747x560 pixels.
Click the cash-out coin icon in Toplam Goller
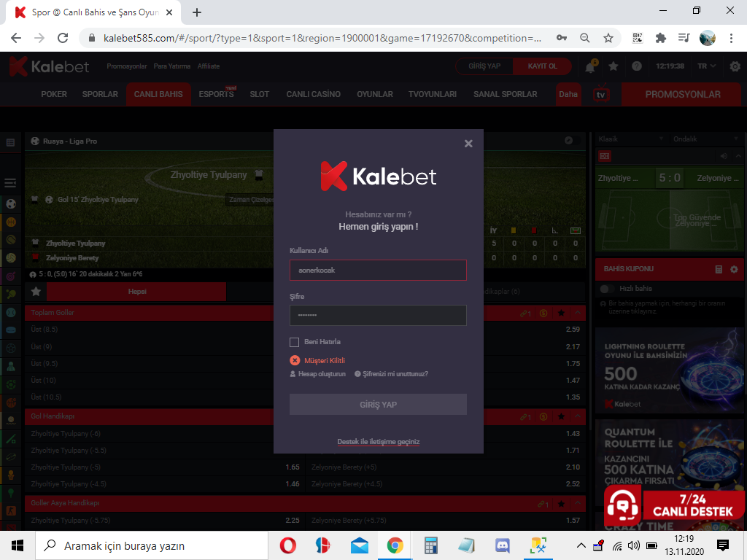pos(543,314)
